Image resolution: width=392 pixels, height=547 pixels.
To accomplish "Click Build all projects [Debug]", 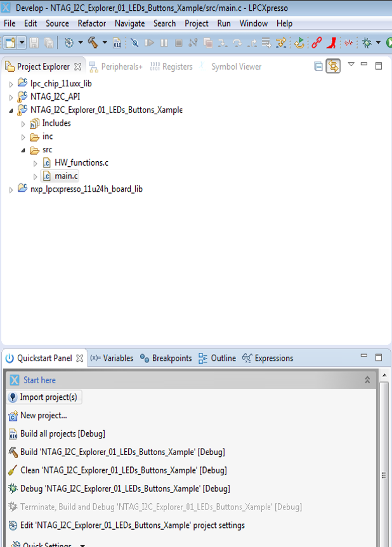I will 56,433.
